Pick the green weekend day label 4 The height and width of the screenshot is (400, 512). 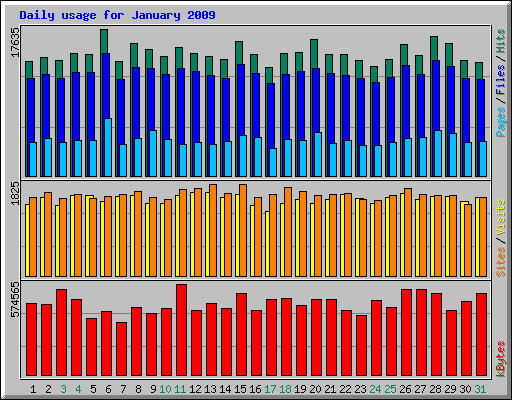click(78, 389)
